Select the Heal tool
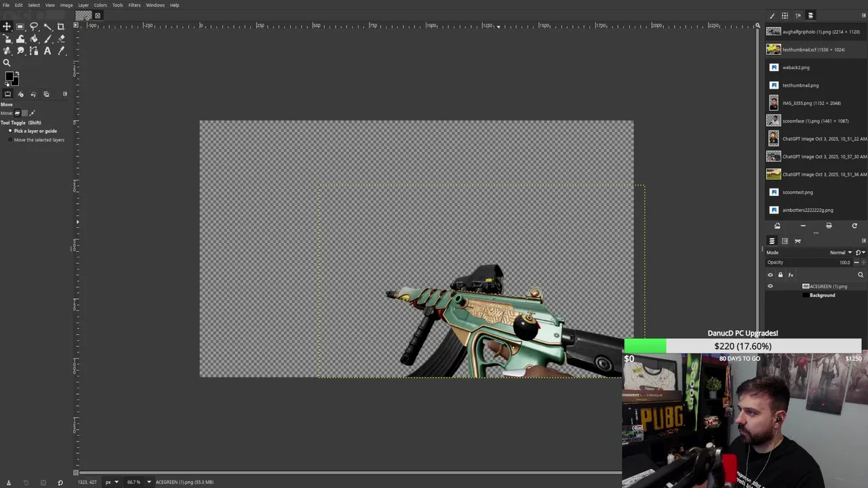 (x=7, y=51)
